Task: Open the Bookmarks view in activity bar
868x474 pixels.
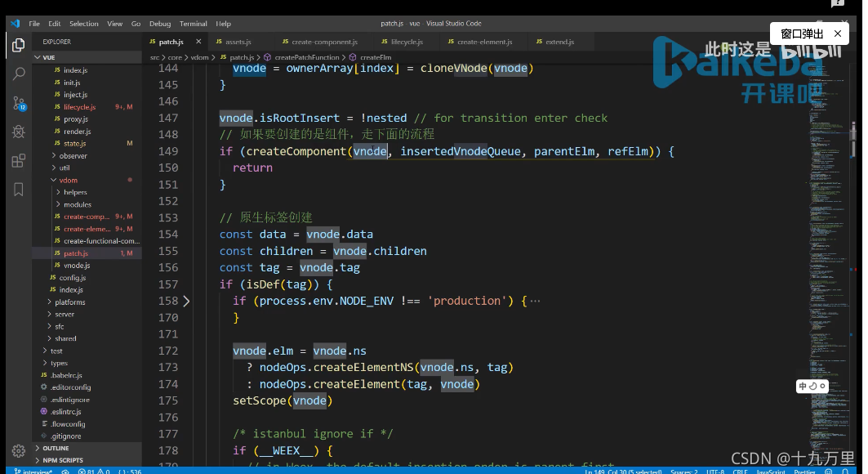Action: [x=18, y=190]
